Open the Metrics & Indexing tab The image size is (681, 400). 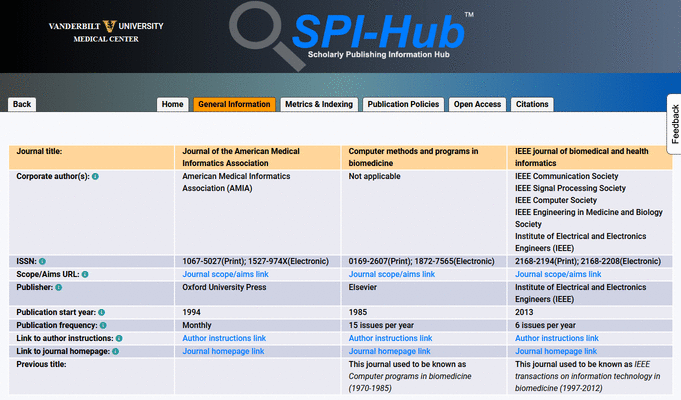(319, 104)
